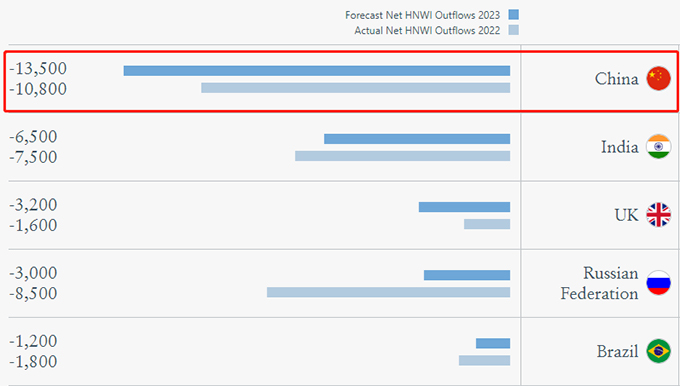Click UK's 2023 forecast bar

464,207
